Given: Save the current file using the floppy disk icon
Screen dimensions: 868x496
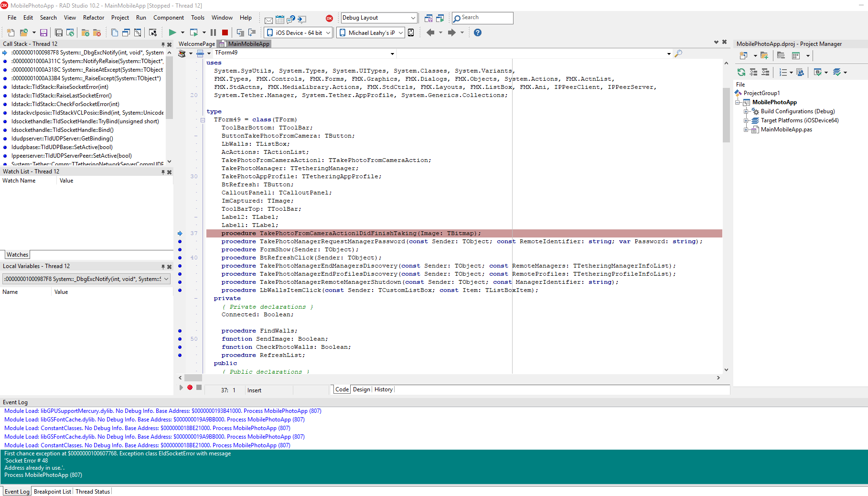Looking at the screenshot, I should (44, 32).
